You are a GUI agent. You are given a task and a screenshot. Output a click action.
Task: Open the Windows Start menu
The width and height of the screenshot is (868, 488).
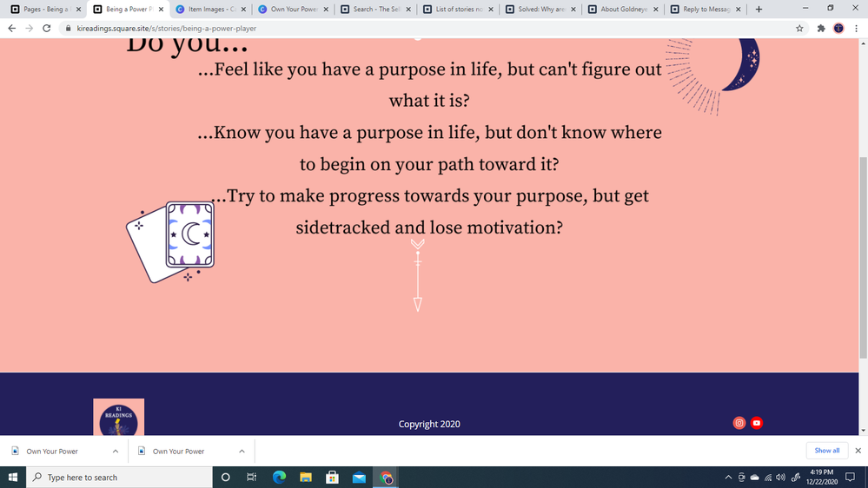[x=13, y=477]
